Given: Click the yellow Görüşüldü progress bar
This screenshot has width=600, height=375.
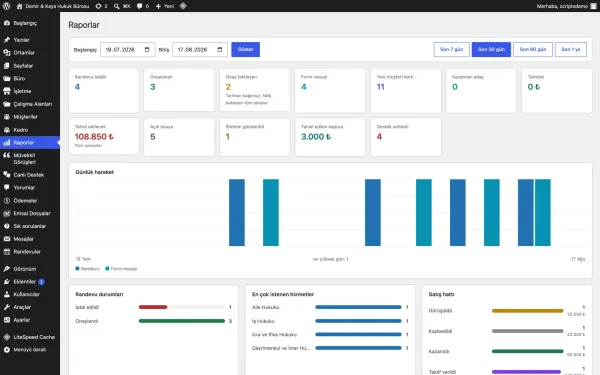Looking at the screenshot, I should 528,311.
